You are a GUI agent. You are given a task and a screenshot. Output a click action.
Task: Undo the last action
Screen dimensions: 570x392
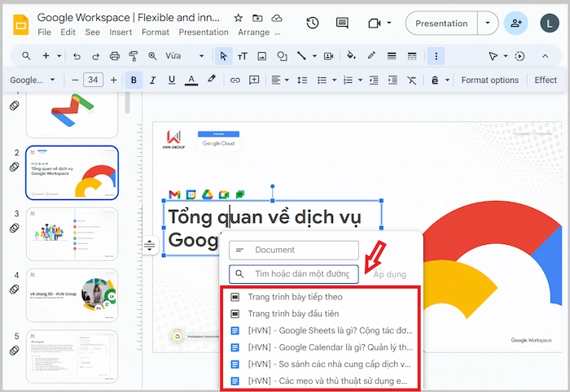click(77, 56)
